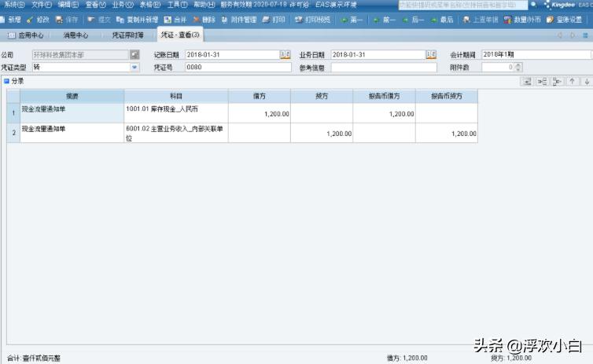Select row number 1 in entries table

point(13,113)
